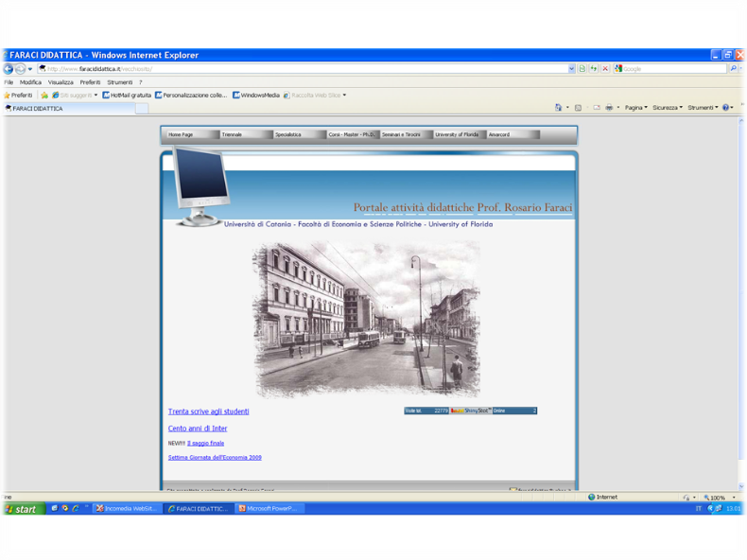Viewport: 747px width, 560px height.
Task: Open the Triennale site nav tab
Action: [247, 135]
